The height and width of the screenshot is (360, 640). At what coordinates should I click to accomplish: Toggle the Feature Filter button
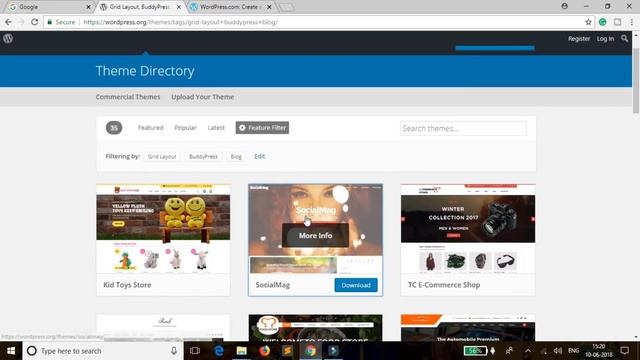click(x=262, y=128)
